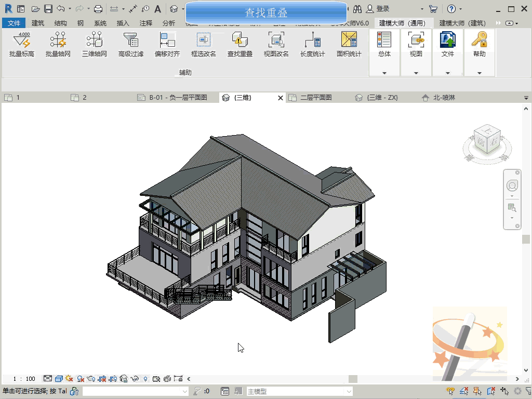Toggle select elements by face

coord(491,391)
